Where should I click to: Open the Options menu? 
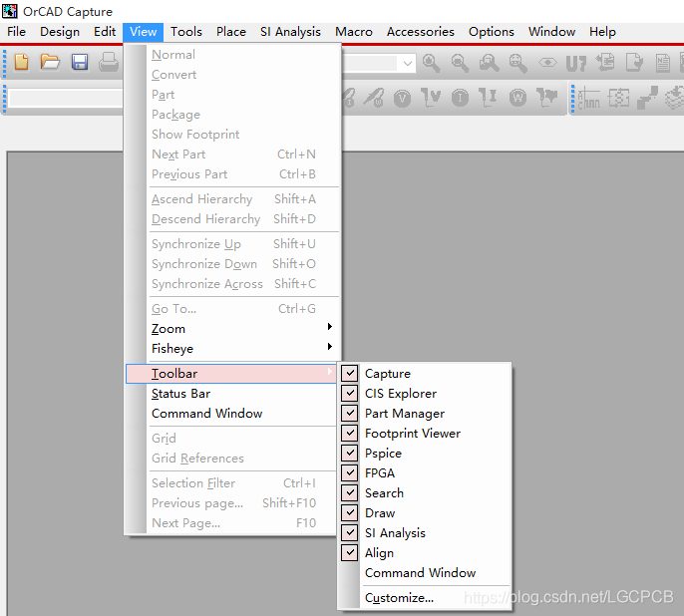click(x=492, y=32)
